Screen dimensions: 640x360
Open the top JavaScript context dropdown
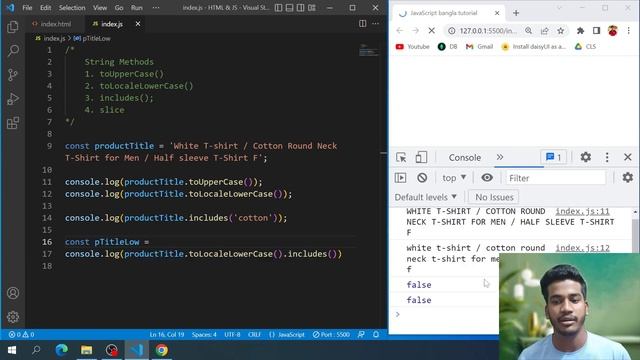click(453, 178)
